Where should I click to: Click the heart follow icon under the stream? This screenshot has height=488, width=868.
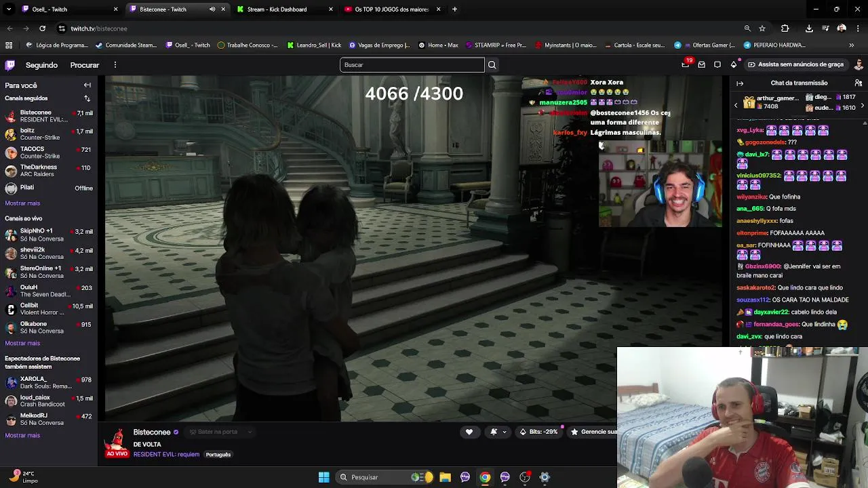coord(469,432)
